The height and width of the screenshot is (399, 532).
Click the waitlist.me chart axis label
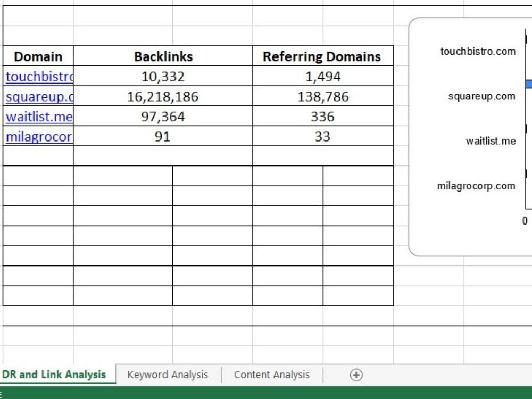(x=491, y=141)
